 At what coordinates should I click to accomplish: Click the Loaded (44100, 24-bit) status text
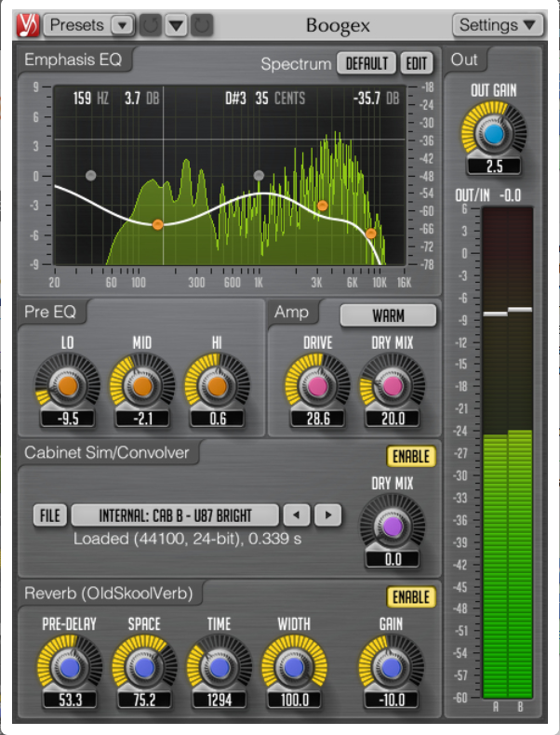click(x=188, y=539)
